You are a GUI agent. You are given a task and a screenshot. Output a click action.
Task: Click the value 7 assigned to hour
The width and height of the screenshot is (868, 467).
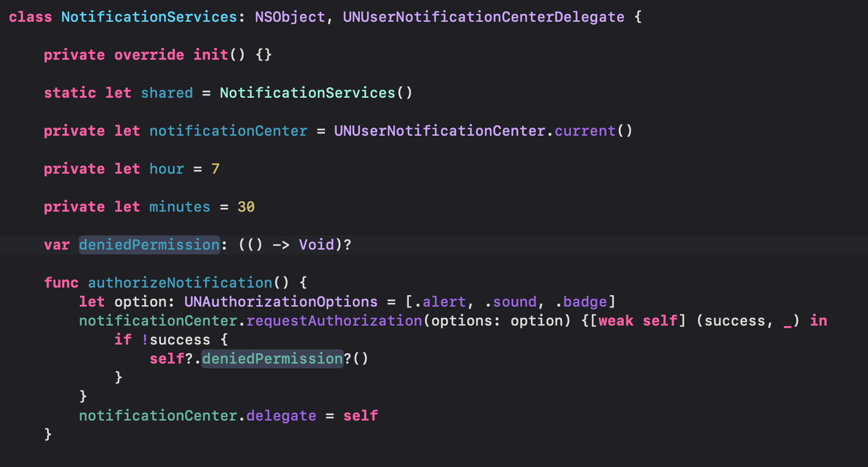[x=215, y=169]
